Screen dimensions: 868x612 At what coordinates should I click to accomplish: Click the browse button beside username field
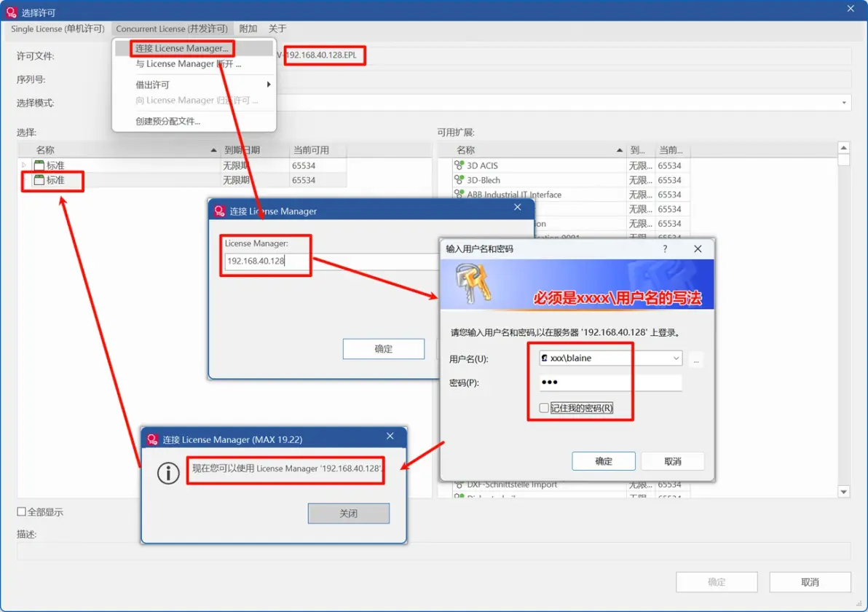tap(696, 359)
